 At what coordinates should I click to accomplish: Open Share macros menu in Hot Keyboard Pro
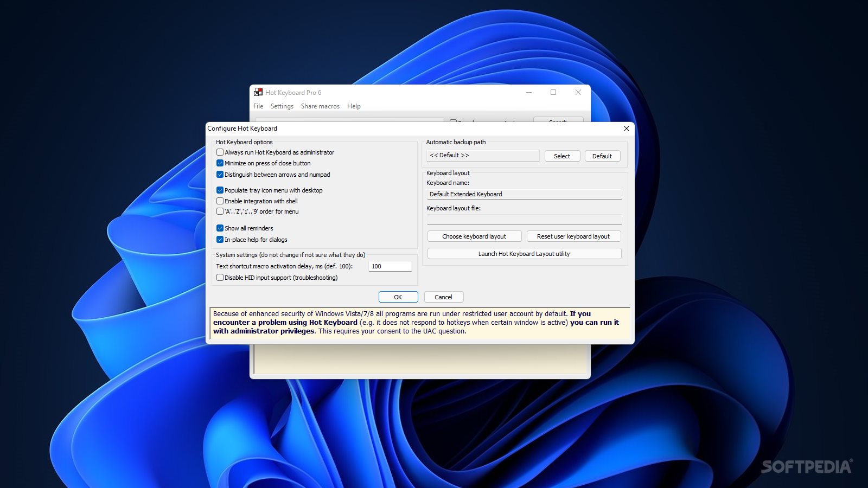320,106
